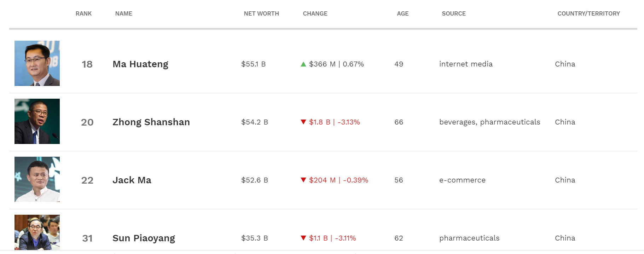Open the Sun Piaoyang name link

click(144, 238)
